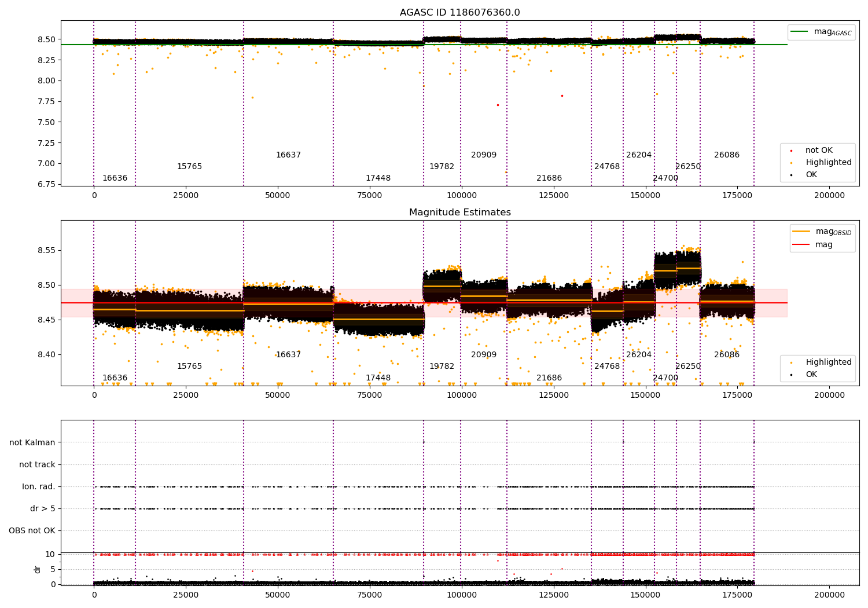The width and height of the screenshot is (868, 608).
Task: Click OBSID label 16636 in Magnitude Estimates plot
Action: coord(115,378)
